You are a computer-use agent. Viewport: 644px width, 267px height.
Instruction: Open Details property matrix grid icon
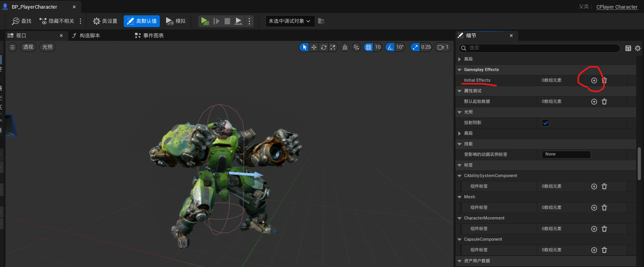point(628,48)
